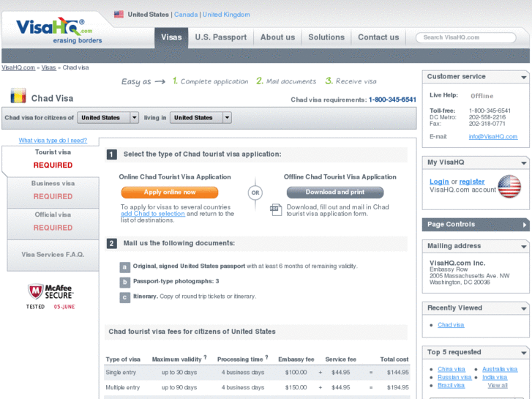Screen dimensions: 532x399
Task: Collapse the Customer service panel
Action: click(x=523, y=78)
